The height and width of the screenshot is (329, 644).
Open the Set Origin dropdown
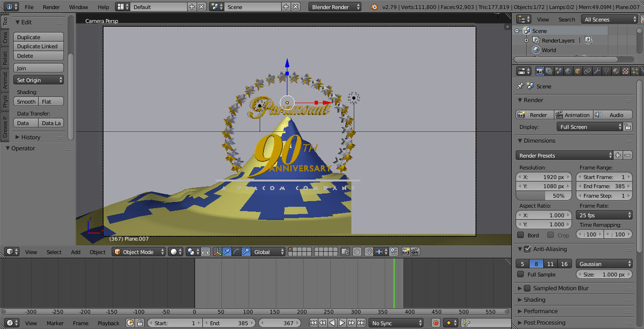click(38, 80)
